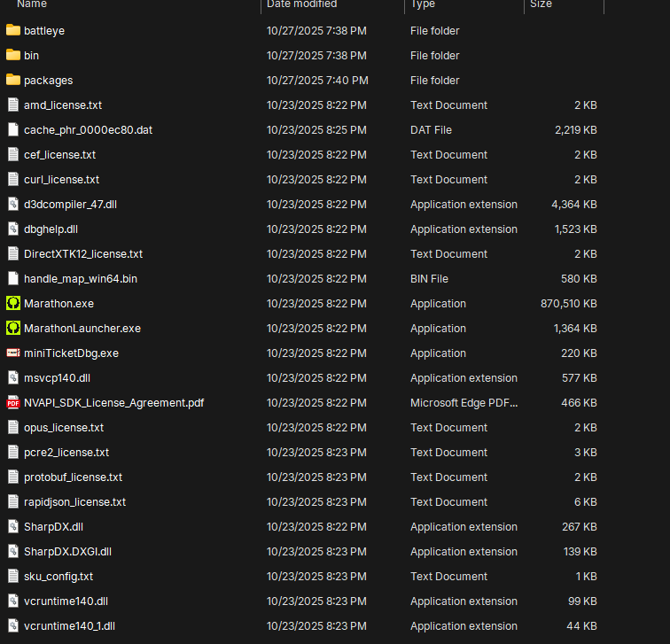Select the file name sku_config.txt

coord(58,576)
